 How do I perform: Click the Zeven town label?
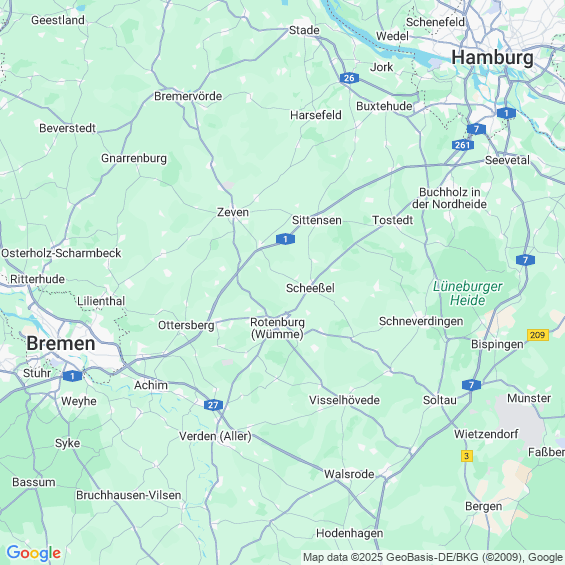233,212
